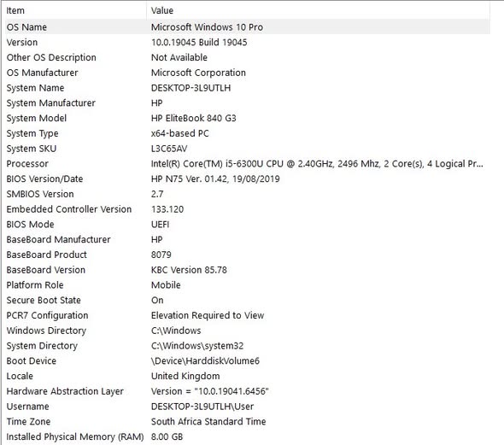The width and height of the screenshot is (504, 445).
Task: Select the Embedded Controller Version row
Action: (248, 209)
